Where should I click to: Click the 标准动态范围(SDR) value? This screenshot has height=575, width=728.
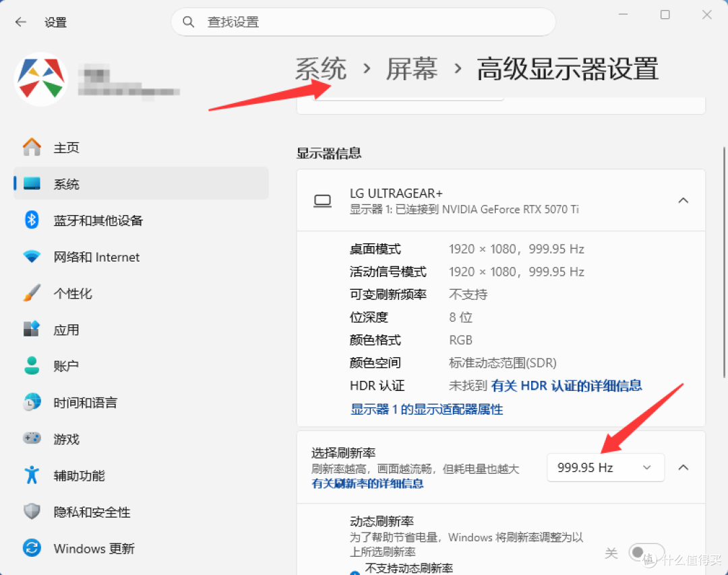502,363
